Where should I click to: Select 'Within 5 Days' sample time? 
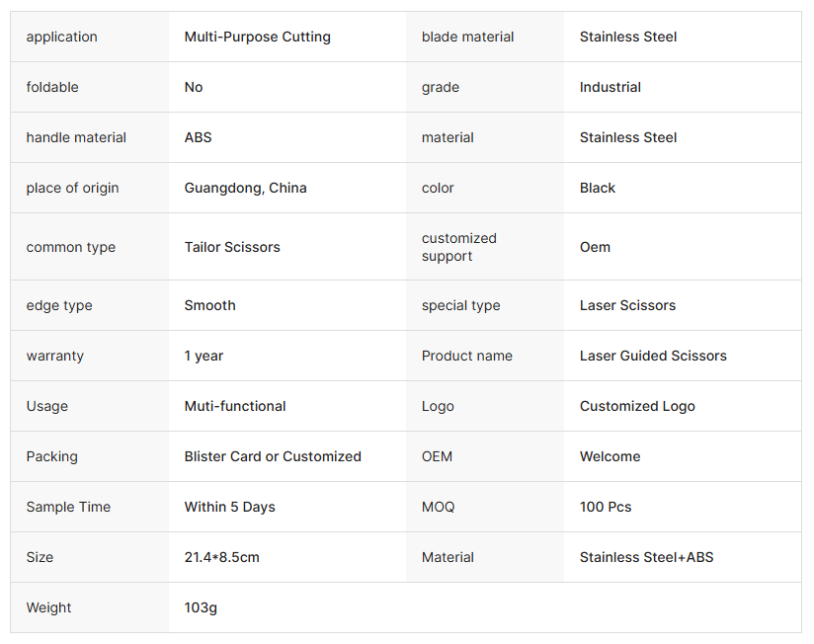click(229, 508)
